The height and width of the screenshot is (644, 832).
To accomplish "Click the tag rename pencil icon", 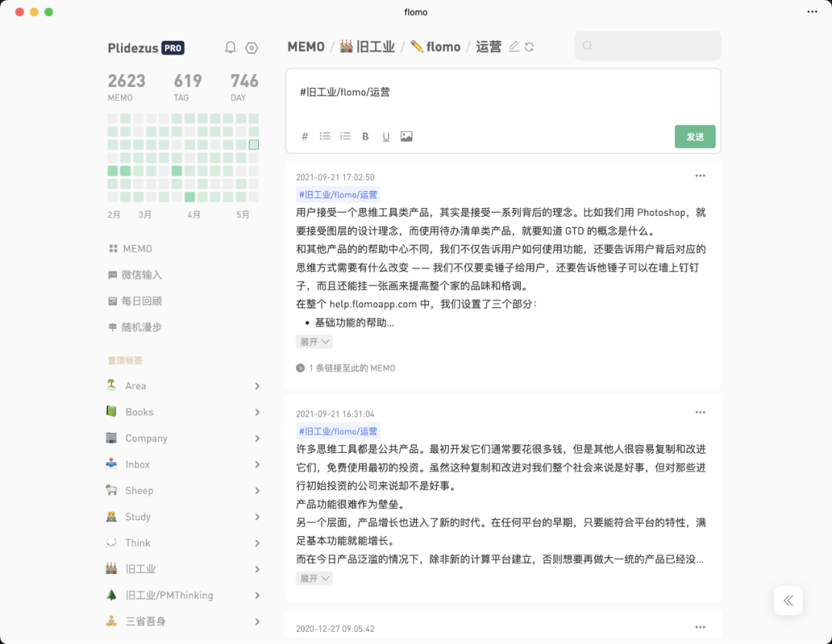I will click(x=514, y=47).
